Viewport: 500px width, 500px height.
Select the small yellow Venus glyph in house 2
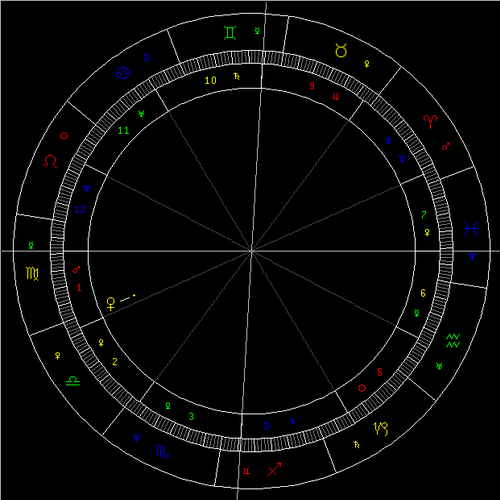pos(101,343)
